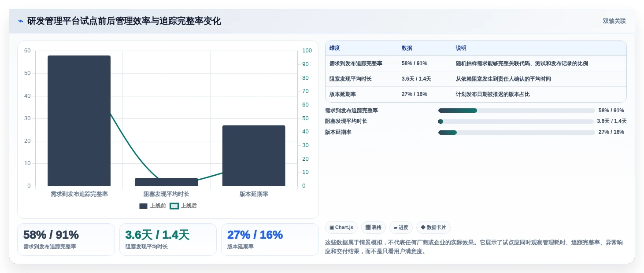Click the 需求到发布追踪完整率 progress bar
644x273 pixels.
516,111
